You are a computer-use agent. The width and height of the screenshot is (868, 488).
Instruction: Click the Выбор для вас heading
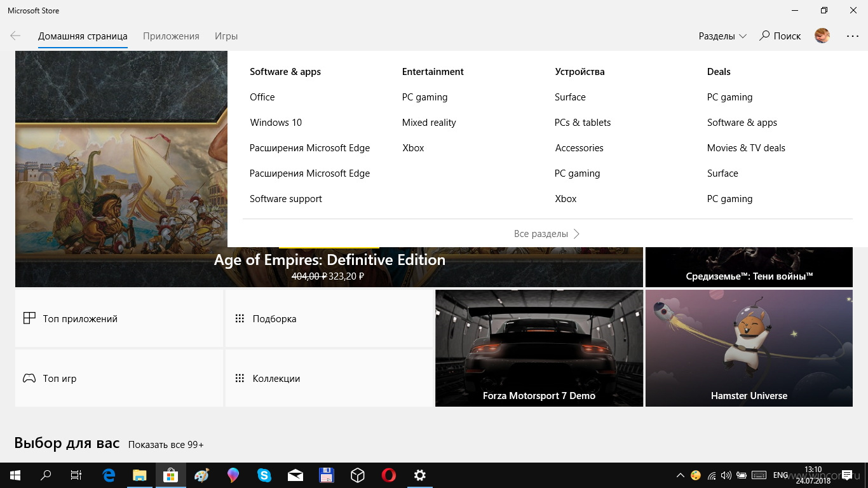(x=67, y=443)
